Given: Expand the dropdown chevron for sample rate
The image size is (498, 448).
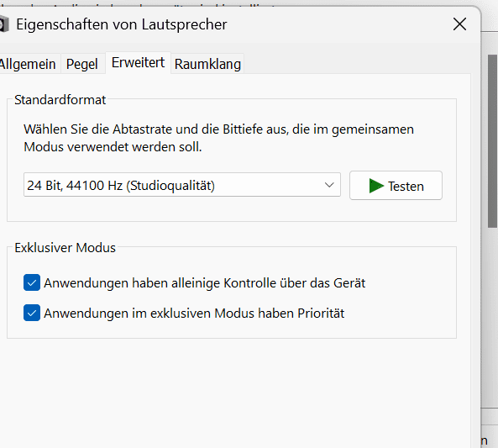Looking at the screenshot, I should [x=329, y=185].
